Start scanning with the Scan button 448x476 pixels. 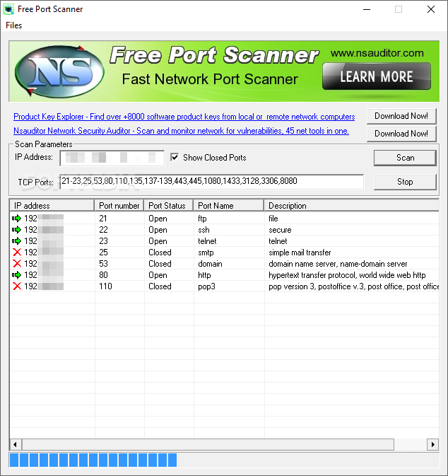[x=405, y=158]
